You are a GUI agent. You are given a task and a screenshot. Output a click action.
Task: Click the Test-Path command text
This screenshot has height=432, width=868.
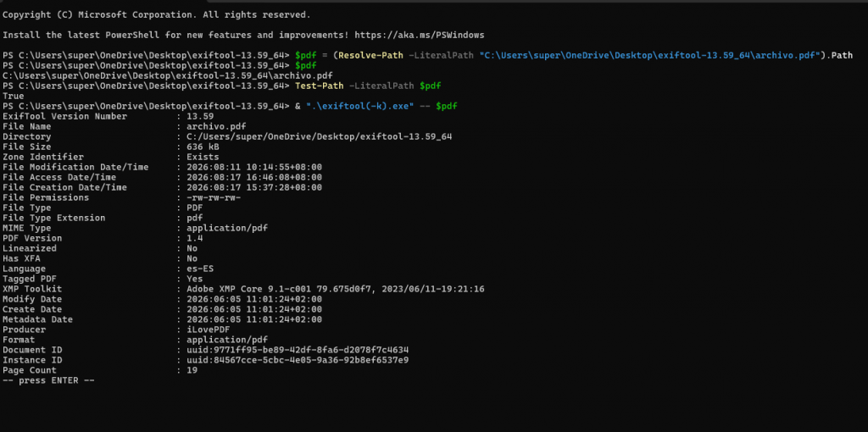tap(316, 86)
